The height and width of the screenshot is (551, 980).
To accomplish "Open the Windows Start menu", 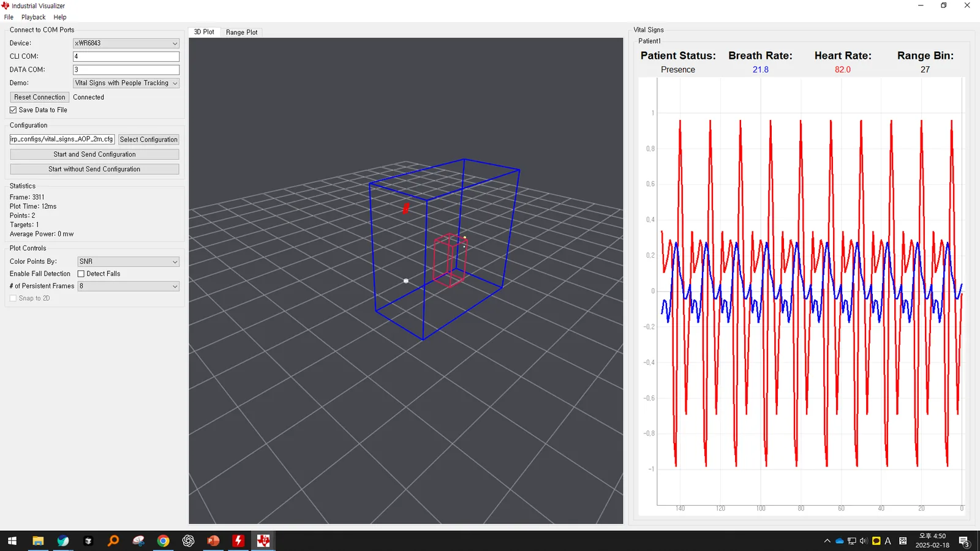I will coord(12,541).
